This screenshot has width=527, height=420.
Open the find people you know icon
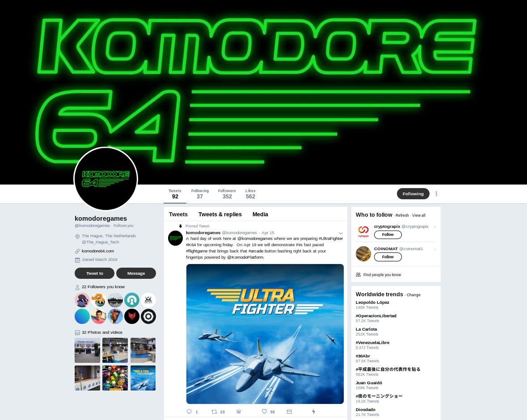pos(358,274)
